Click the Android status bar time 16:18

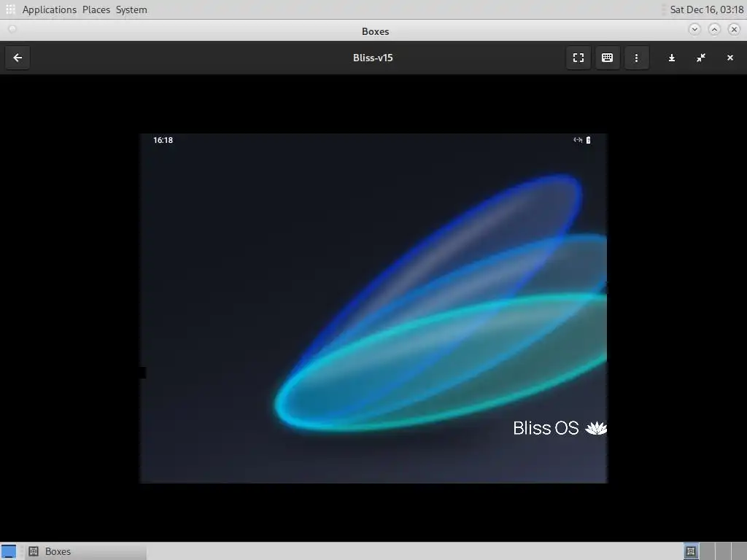(x=163, y=140)
